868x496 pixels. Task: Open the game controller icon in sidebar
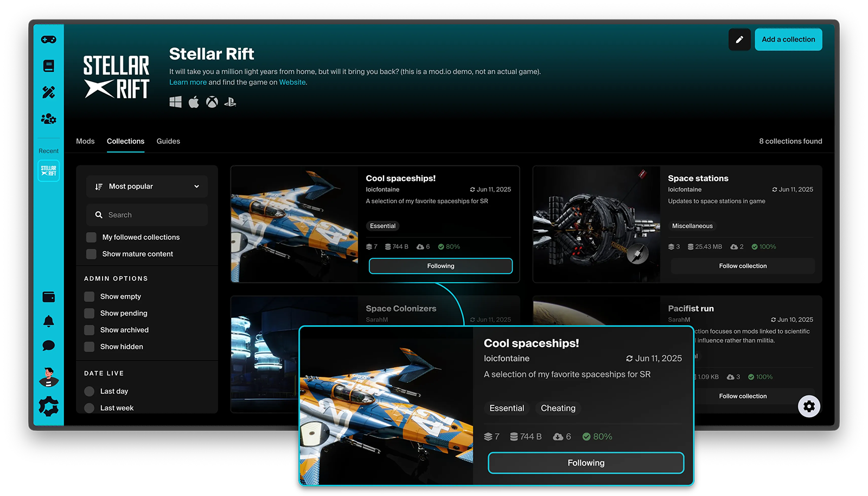(x=48, y=39)
